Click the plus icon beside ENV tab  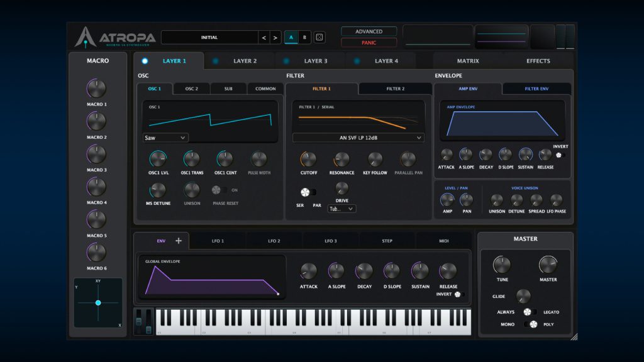[179, 241]
